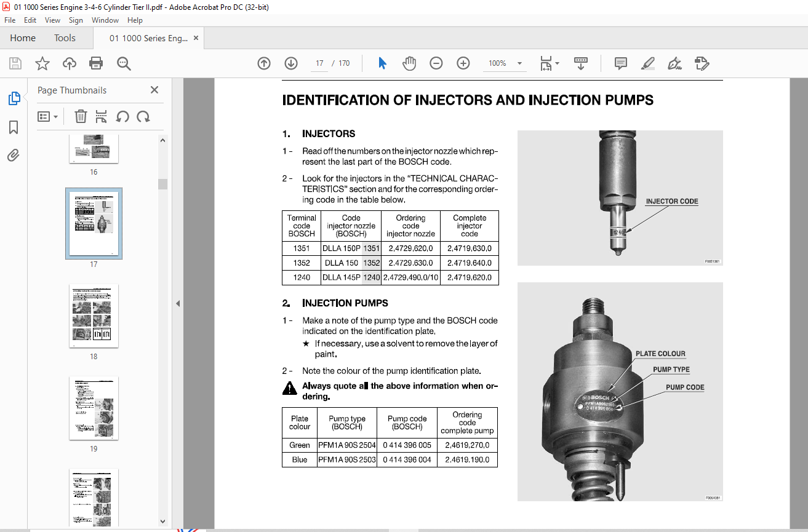Collapse the navigation pane arrow
The height and width of the screenshot is (532, 808).
[x=178, y=303]
